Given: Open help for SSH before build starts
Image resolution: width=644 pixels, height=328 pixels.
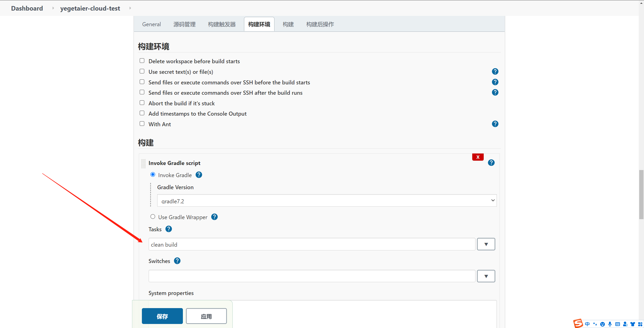Looking at the screenshot, I should click(x=495, y=82).
